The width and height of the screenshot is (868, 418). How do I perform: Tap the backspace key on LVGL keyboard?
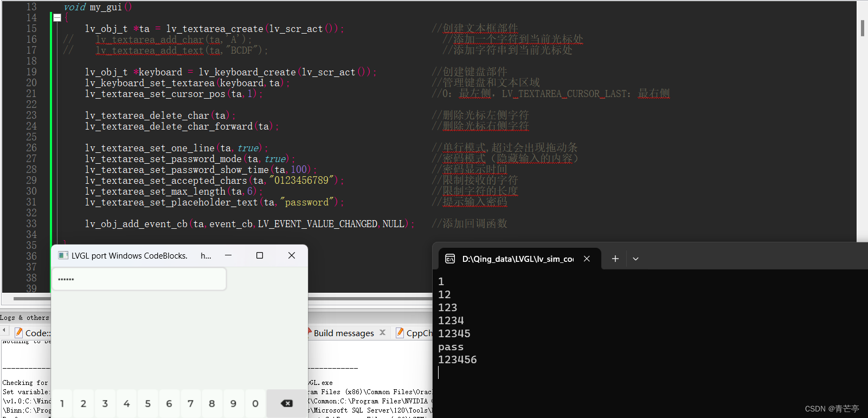point(286,403)
